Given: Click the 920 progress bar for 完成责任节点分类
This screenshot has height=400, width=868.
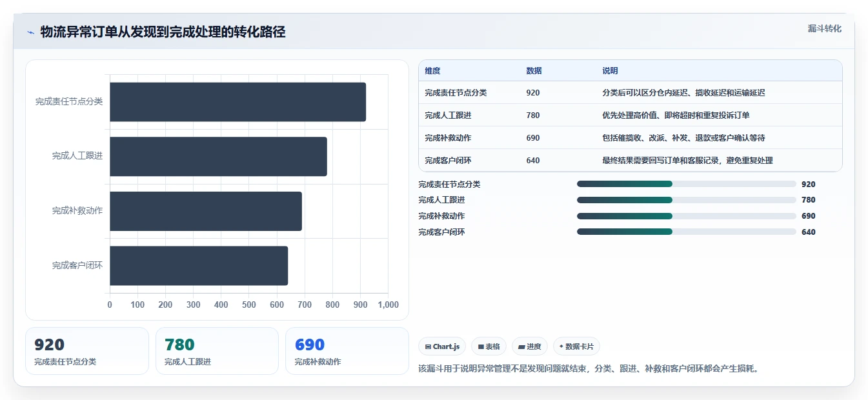Looking at the screenshot, I should point(687,184).
